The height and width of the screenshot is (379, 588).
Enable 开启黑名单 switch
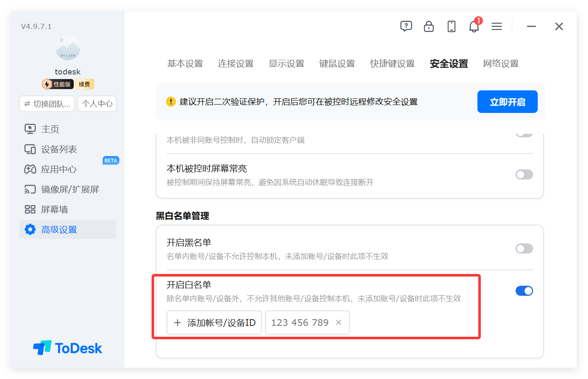524,248
